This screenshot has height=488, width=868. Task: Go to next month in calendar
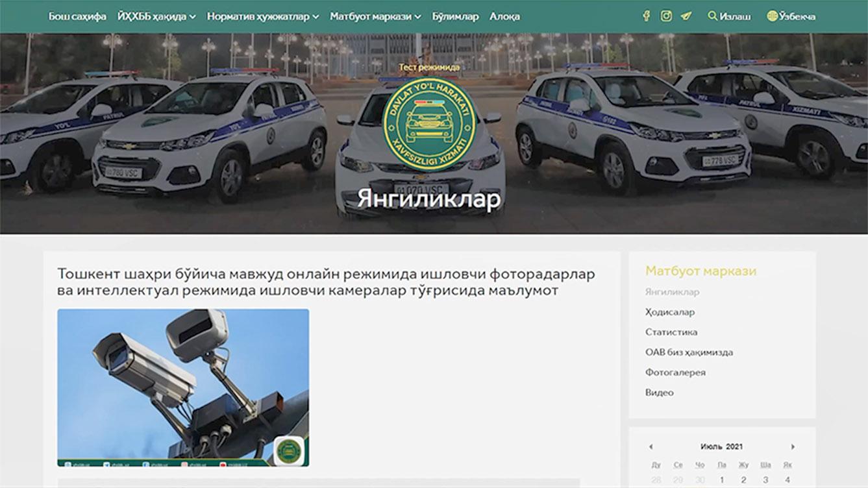click(793, 447)
